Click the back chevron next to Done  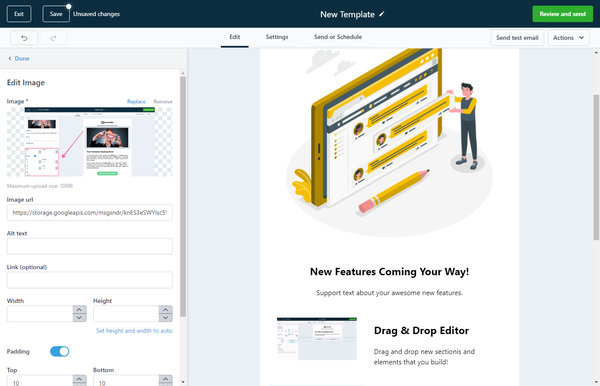[x=10, y=59]
